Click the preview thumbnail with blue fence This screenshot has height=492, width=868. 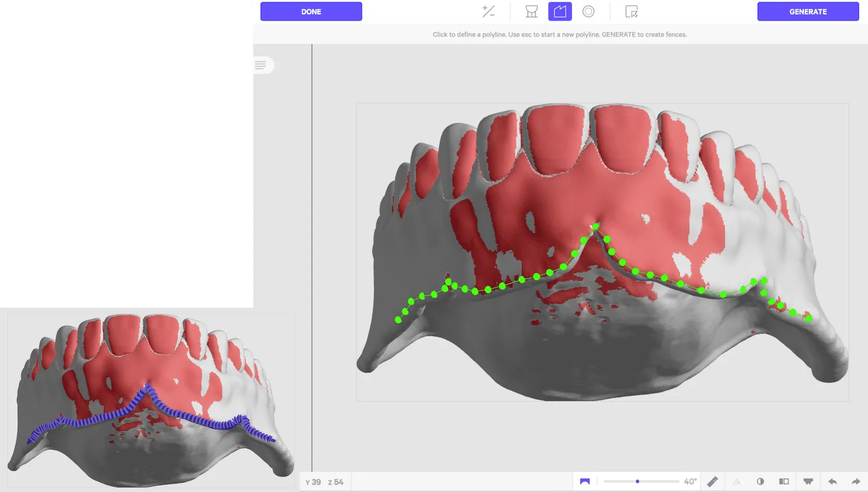point(150,400)
